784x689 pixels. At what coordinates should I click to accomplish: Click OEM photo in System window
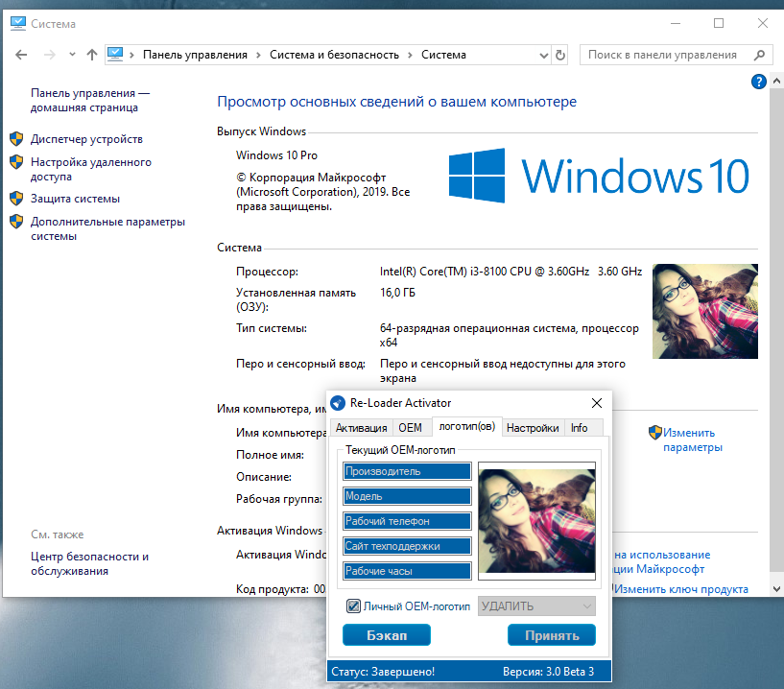click(x=705, y=311)
